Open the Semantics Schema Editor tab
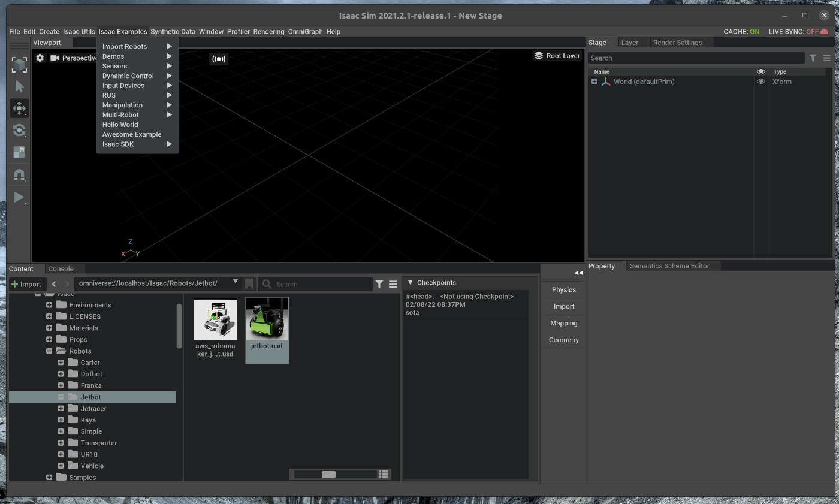Viewport: 839px width, 504px height. coord(669,266)
